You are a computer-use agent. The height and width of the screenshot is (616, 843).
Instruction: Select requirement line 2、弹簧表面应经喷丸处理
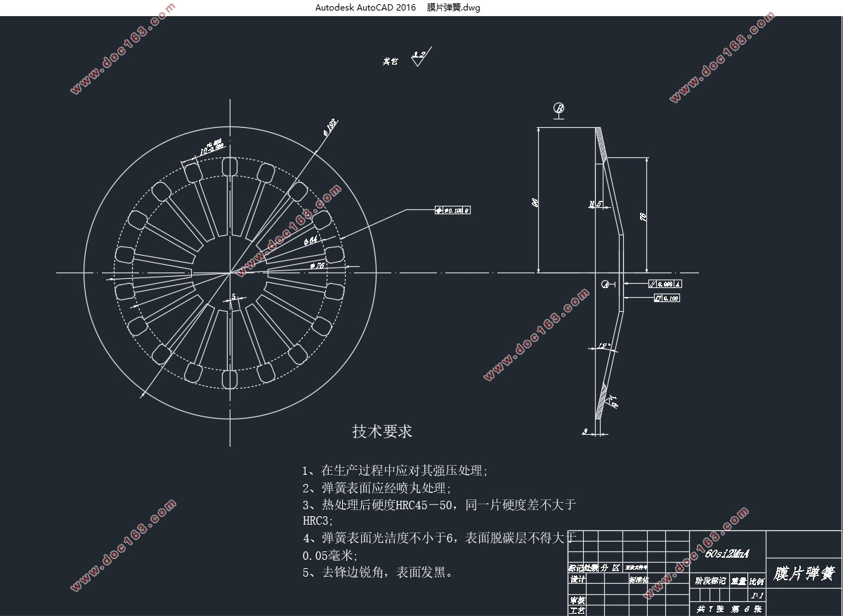coord(377,487)
